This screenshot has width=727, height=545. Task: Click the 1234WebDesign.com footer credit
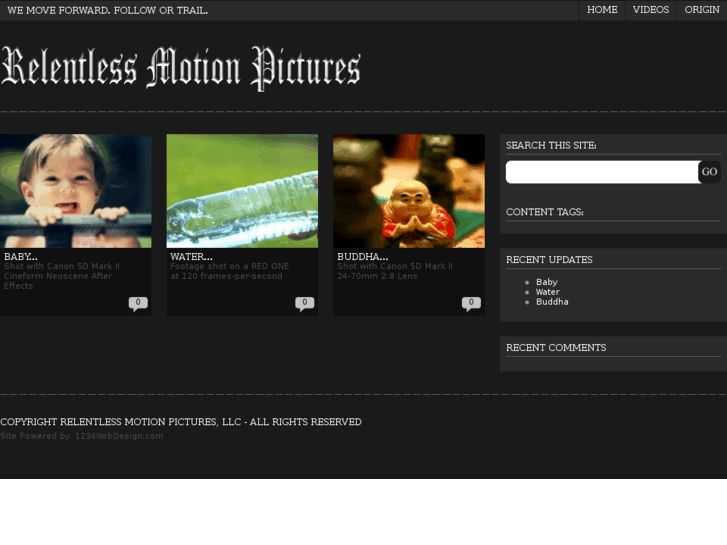[119, 436]
